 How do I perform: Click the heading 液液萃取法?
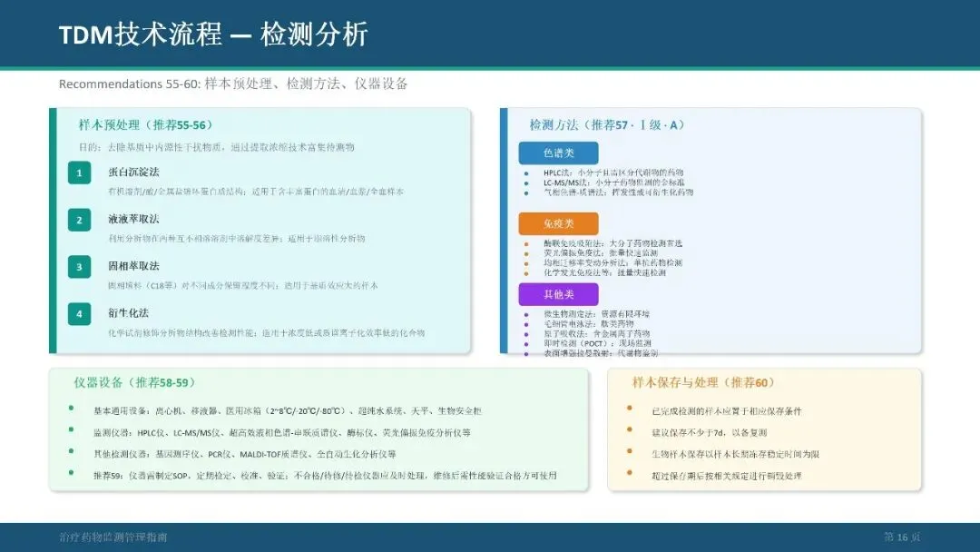133,219
